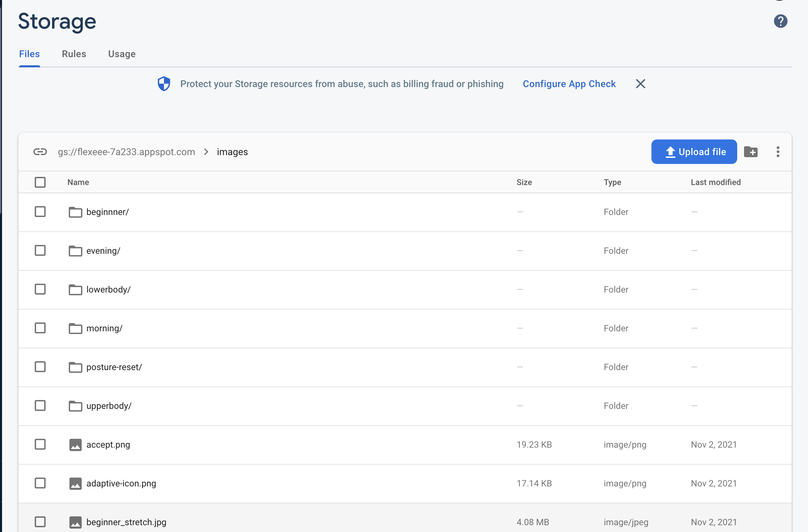
Task: Dismiss the App Check banner
Action: (x=640, y=84)
